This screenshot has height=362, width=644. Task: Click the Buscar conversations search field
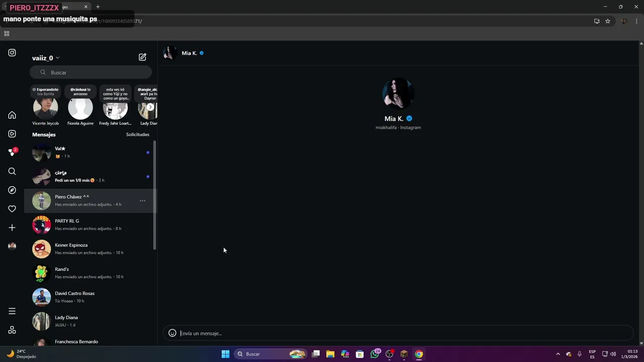[91, 72]
